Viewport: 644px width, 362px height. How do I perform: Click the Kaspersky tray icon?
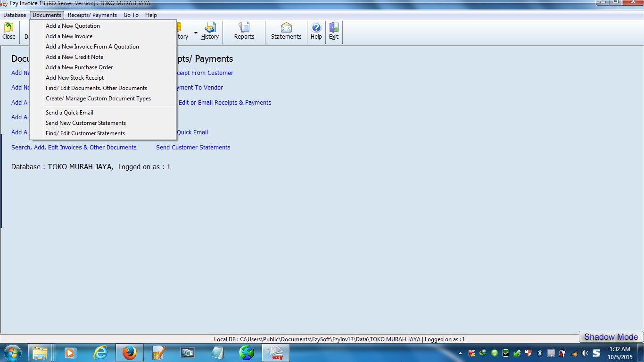point(472,353)
